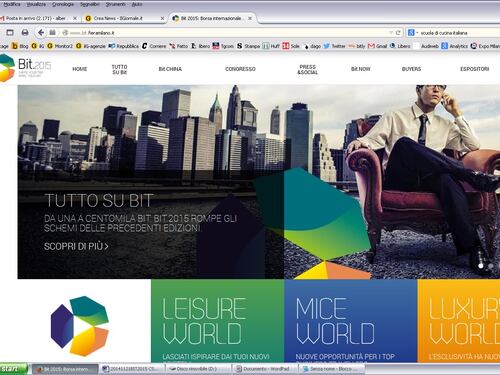The width and height of the screenshot is (500, 375).
Task: Close the Crea News IlGiornale.it tab
Action: tap(162, 18)
